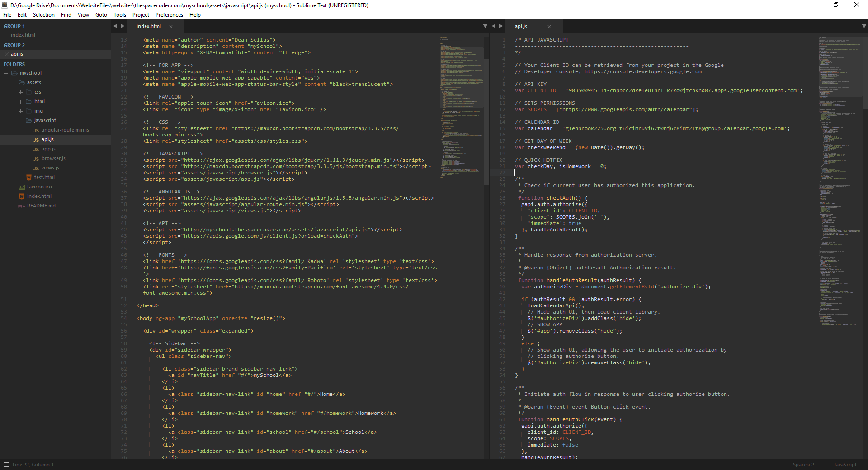Open the View menu
The height and width of the screenshot is (470, 868).
click(83, 15)
